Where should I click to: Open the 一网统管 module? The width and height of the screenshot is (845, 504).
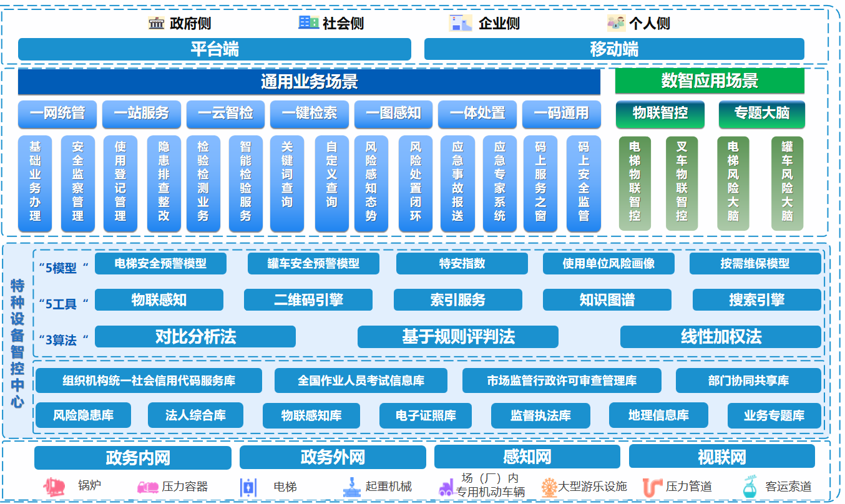pyautogui.click(x=57, y=114)
